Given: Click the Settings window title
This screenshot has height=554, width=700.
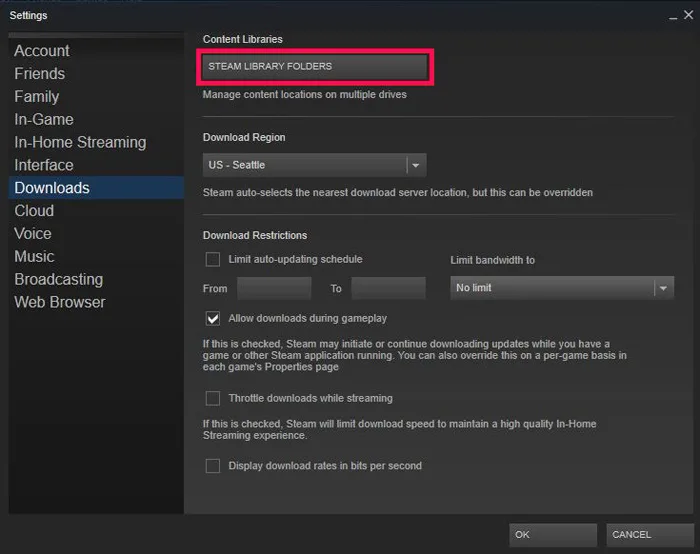Looking at the screenshot, I should click(28, 16).
